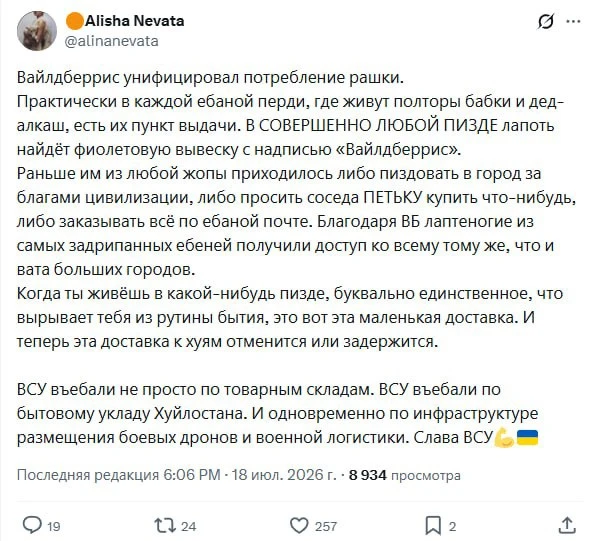Image resolution: width=594 pixels, height=541 pixels.
Task: Click the bookmark count of 2
Action: [452, 526]
